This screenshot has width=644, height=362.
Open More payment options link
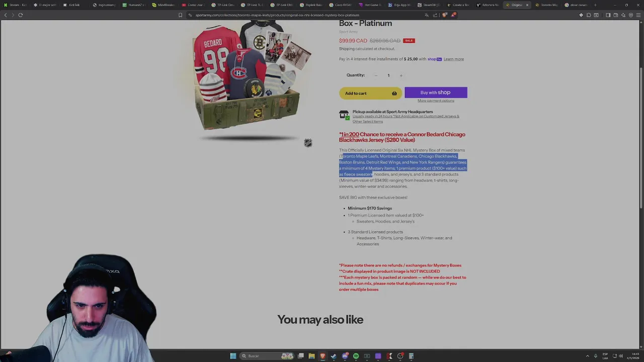tap(436, 101)
